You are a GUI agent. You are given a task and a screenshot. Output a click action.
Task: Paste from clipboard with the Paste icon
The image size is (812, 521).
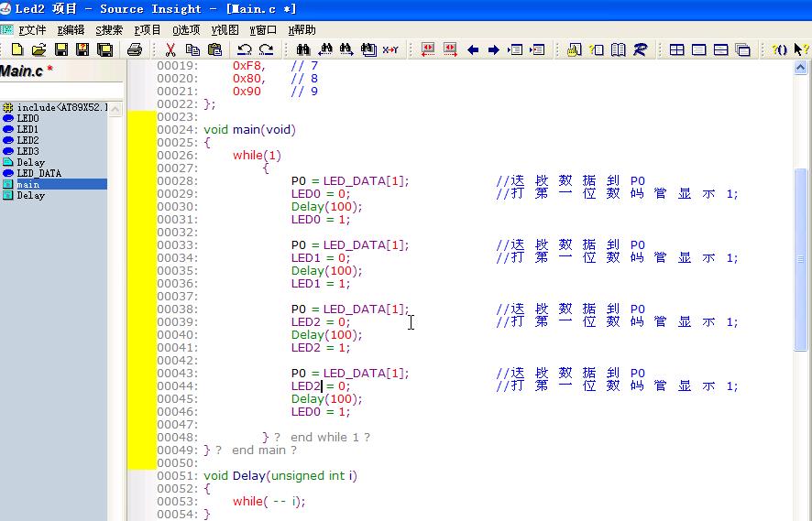point(214,49)
